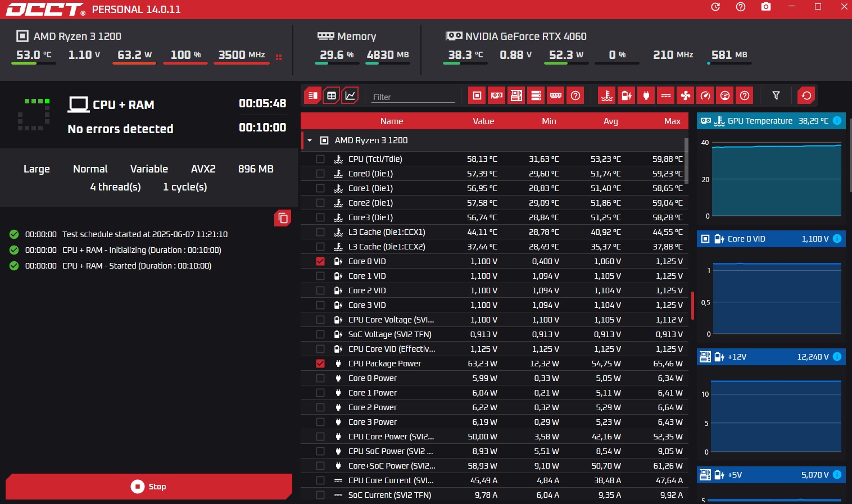Open info for the GPU Temperature graph
852x504 pixels.
coord(837,121)
